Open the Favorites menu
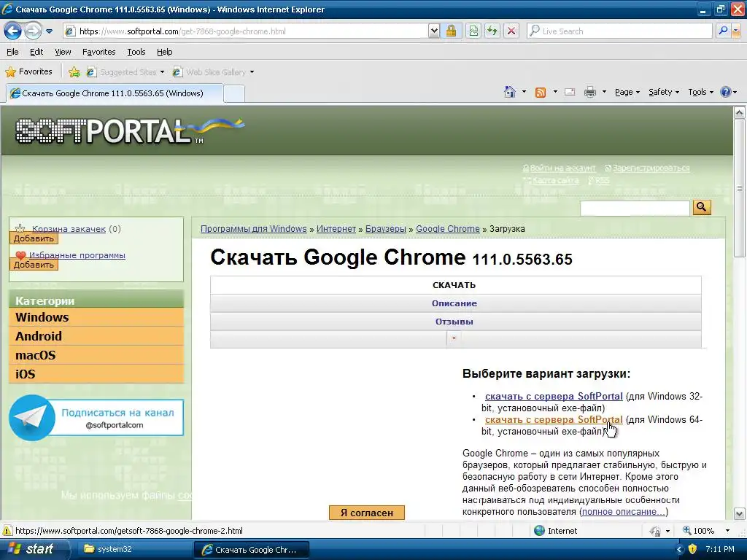Image resolution: width=747 pixels, height=560 pixels. (x=98, y=52)
